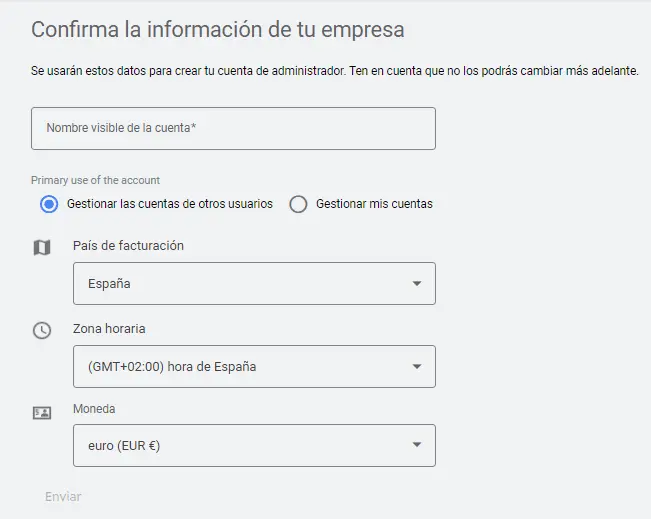Click the "Confirma la información de tu empresa" heading

[x=218, y=29]
